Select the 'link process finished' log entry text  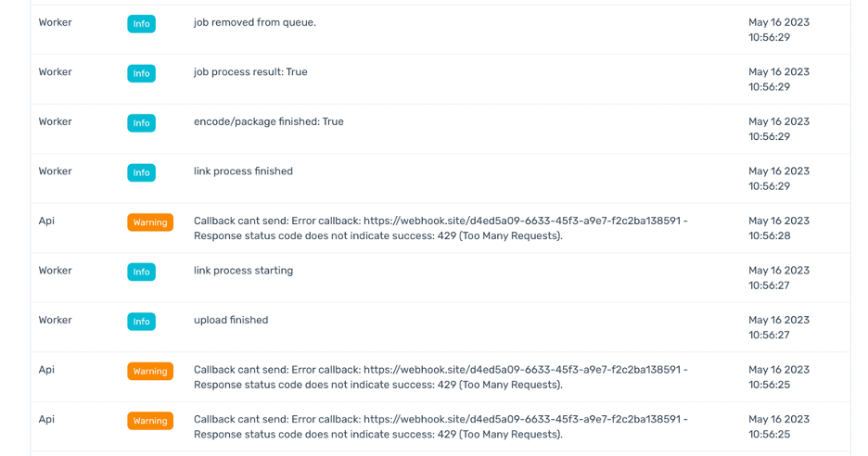[243, 171]
